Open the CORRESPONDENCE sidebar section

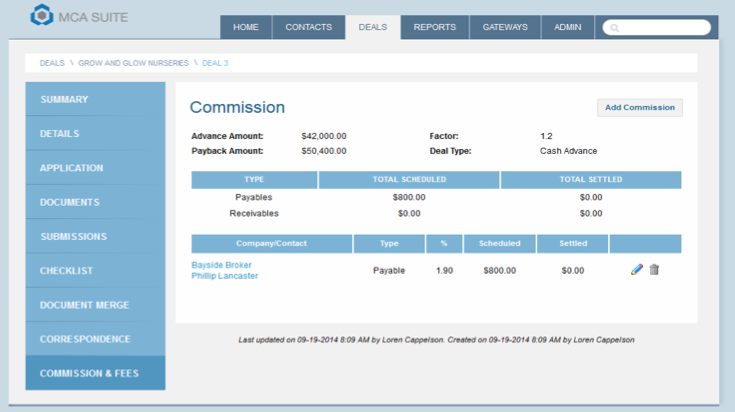(95, 339)
